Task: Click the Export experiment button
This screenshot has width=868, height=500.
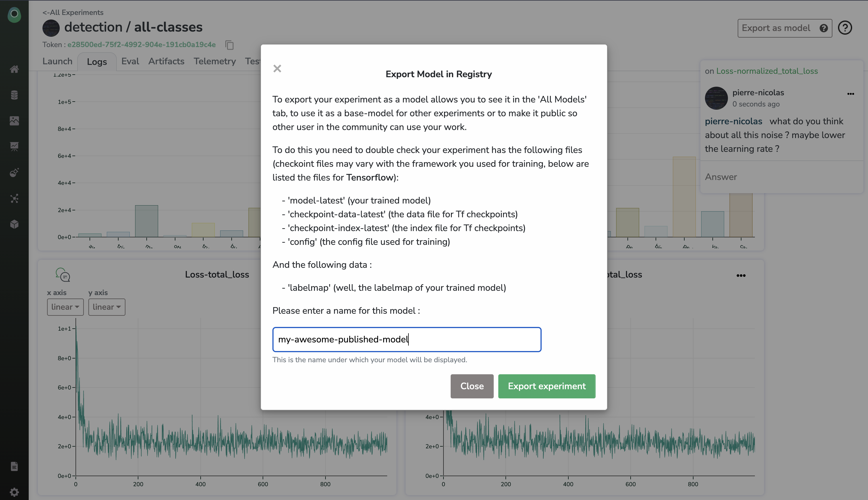Action: [x=546, y=386]
